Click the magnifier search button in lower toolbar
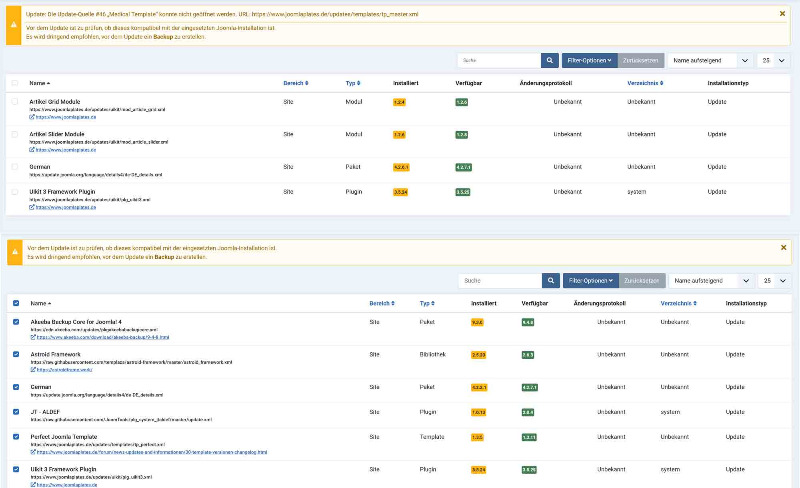Image resolution: width=800 pixels, height=488 pixels. 551,281
